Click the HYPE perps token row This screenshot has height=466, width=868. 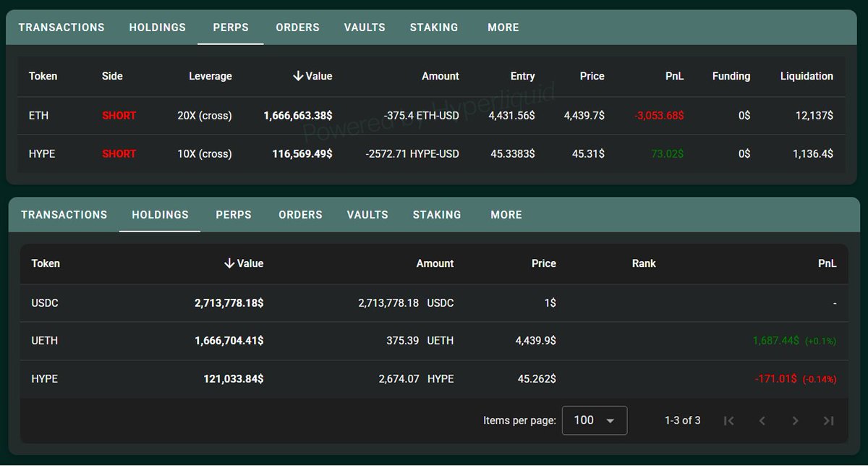(431, 153)
